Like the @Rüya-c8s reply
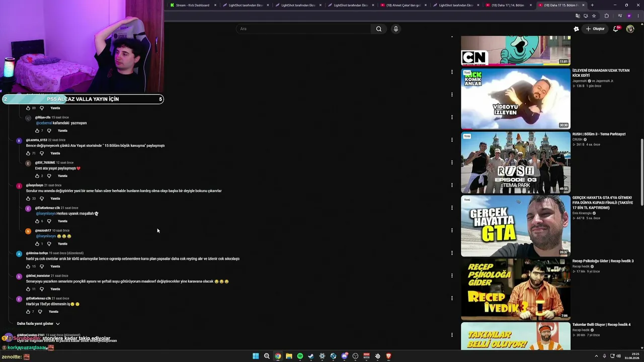The image size is (644, 362). coord(37,131)
